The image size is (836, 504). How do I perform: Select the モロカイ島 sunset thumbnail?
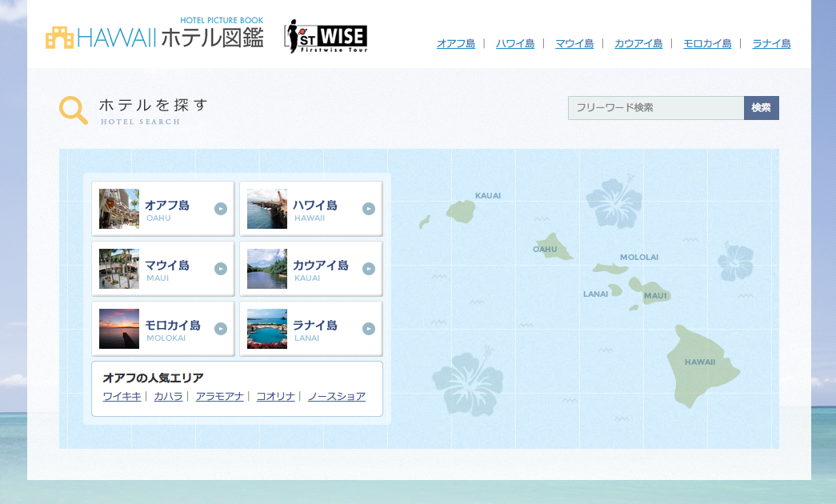tap(119, 329)
